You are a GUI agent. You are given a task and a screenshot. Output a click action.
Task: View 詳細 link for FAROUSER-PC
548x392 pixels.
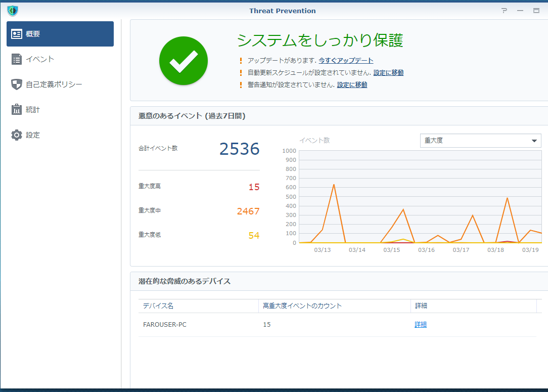(x=421, y=325)
